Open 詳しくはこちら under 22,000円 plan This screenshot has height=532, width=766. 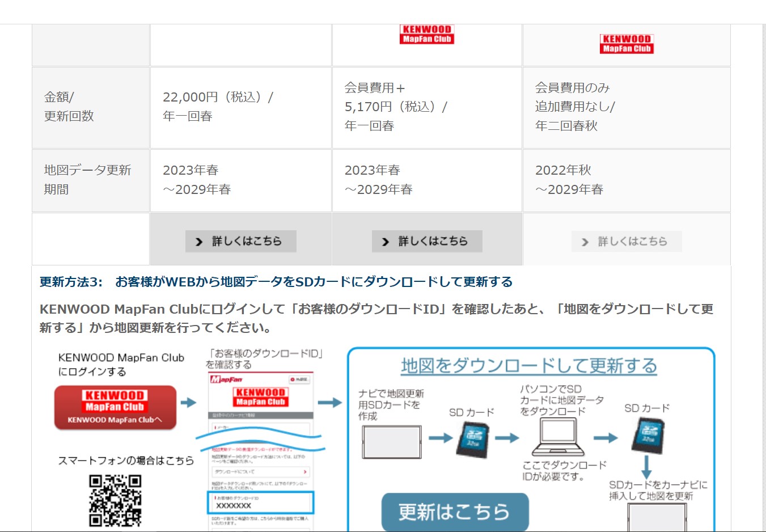(240, 241)
